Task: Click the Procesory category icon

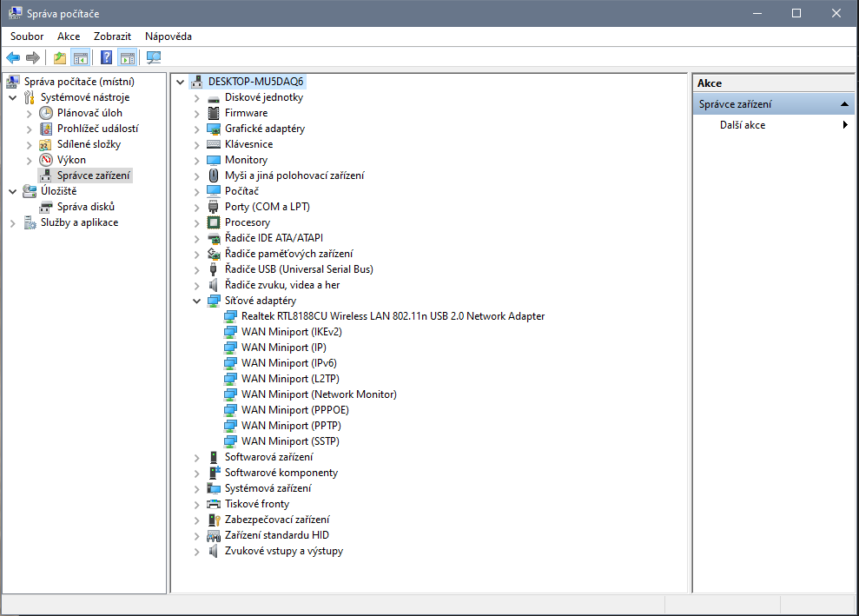Action: (x=214, y=222)
